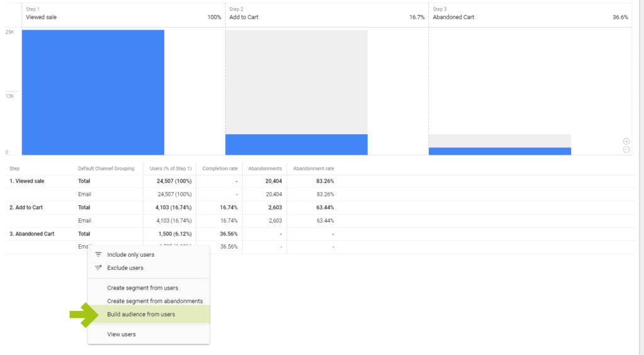Click the zoom out minus icon on chart
Screen dimensions: 644x355
click(626, 149)
